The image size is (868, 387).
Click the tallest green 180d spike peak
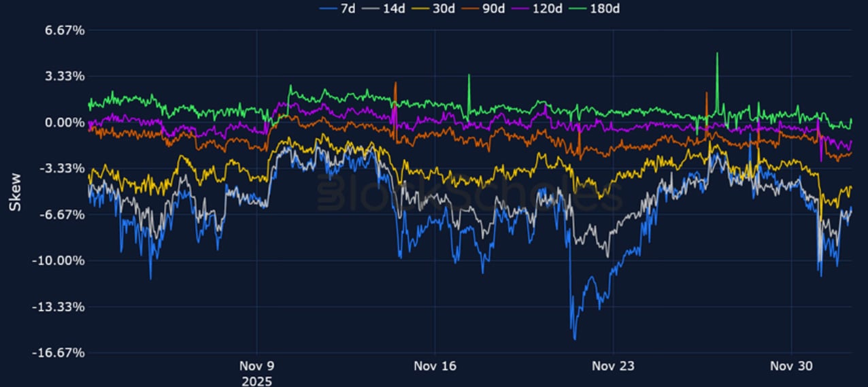click(x=716, y=53)
